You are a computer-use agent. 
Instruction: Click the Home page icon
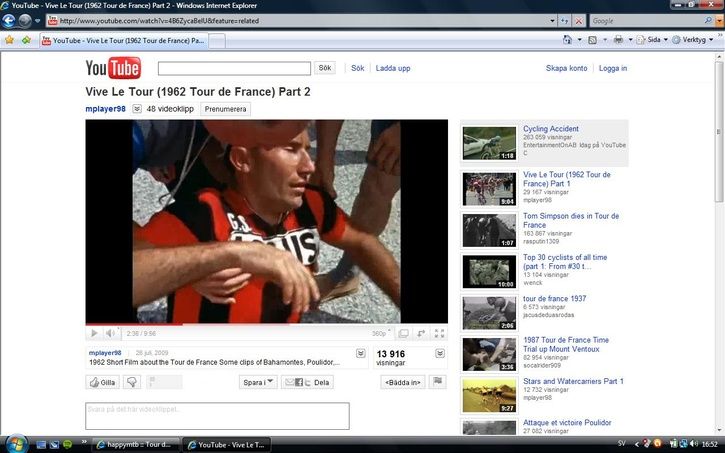567,40
